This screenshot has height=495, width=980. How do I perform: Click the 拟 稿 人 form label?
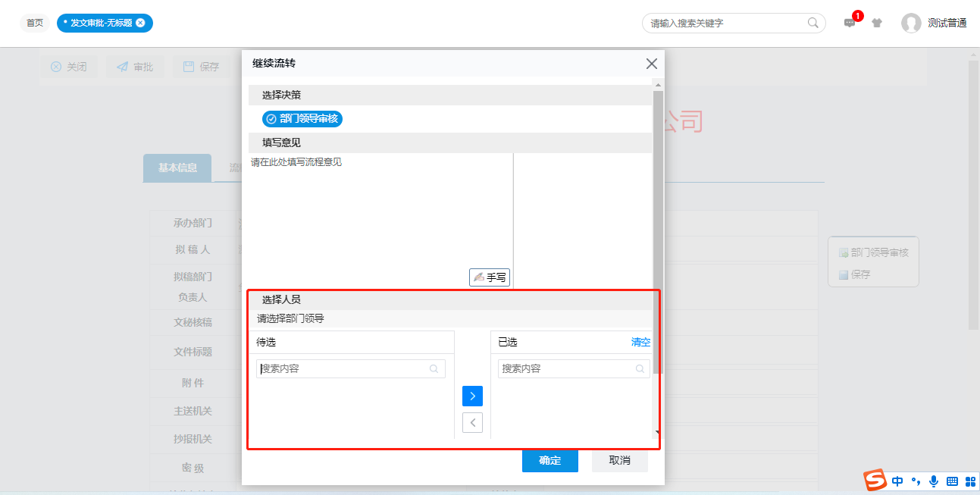(193, 249)
